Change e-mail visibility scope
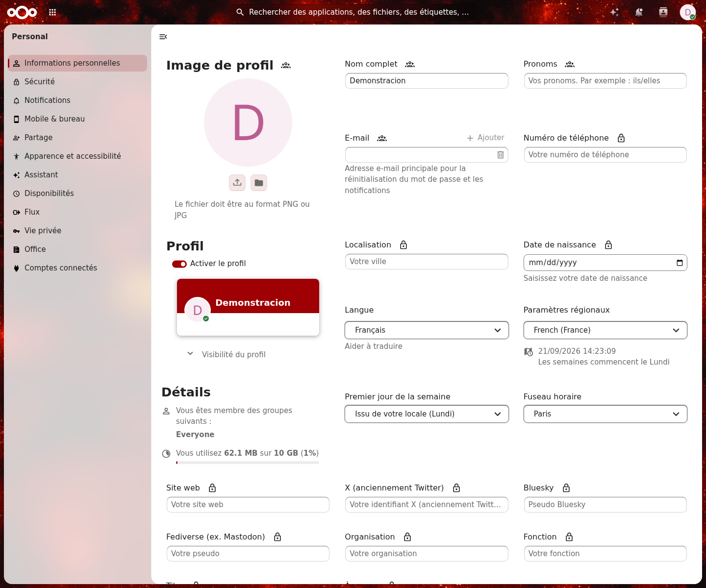 [382, 138]
